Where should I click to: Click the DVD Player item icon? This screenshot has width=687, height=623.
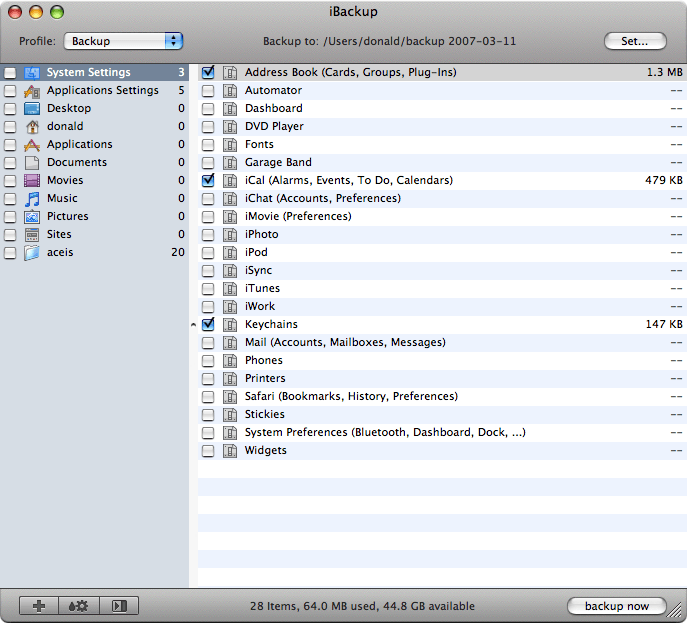(x=230, y=127)
